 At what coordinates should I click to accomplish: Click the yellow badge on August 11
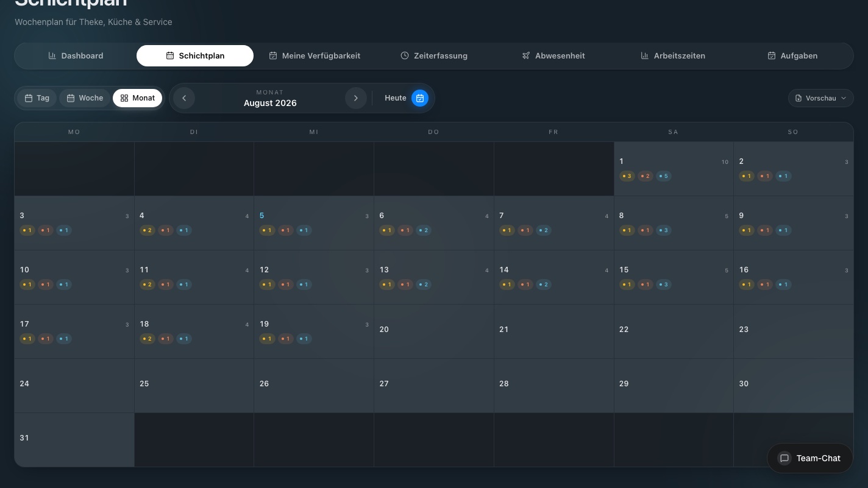[x=147, y=285]
